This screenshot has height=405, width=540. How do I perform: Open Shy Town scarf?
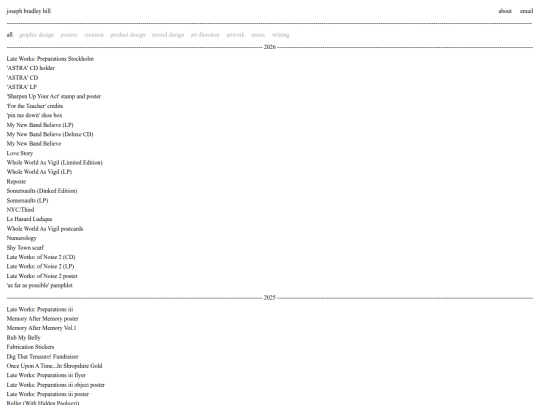(25, 248)
